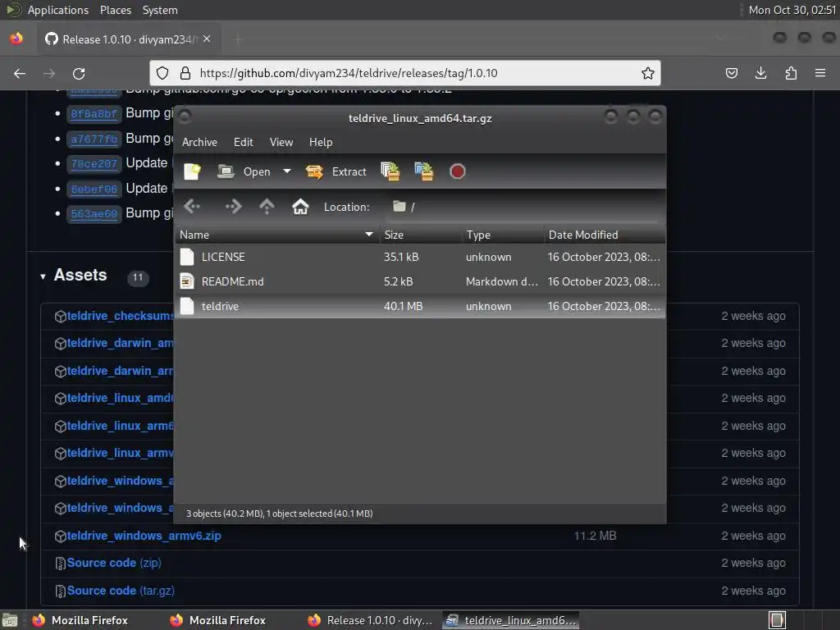Go up one level in archive
The width and height of the screenshot is (840, 630).
pos(267,206)
